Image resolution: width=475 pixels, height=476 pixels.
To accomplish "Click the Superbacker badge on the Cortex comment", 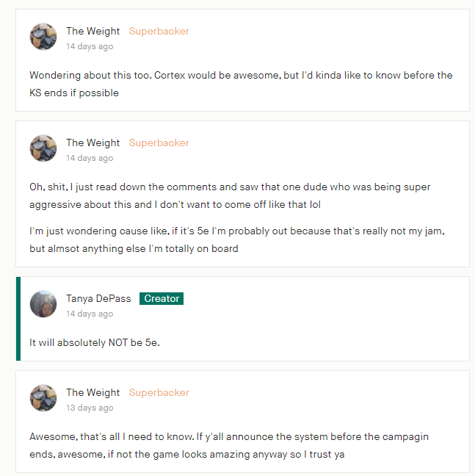I will tap(159, 31).
